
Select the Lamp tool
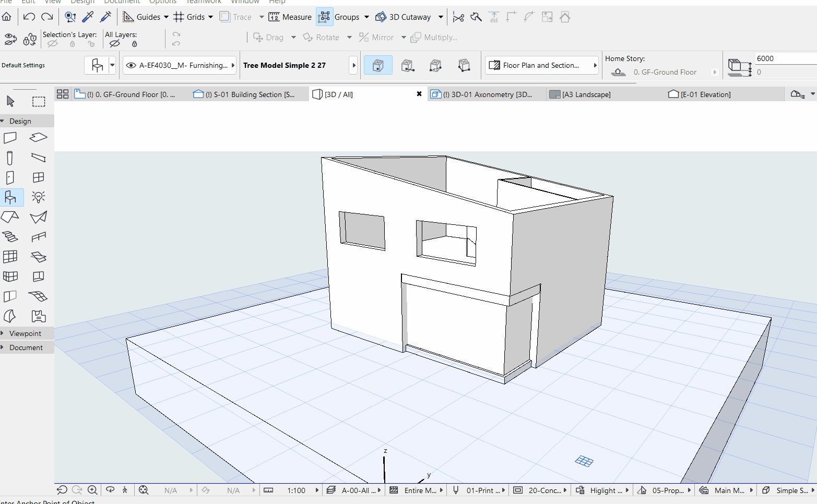click(x=39, y=197)
